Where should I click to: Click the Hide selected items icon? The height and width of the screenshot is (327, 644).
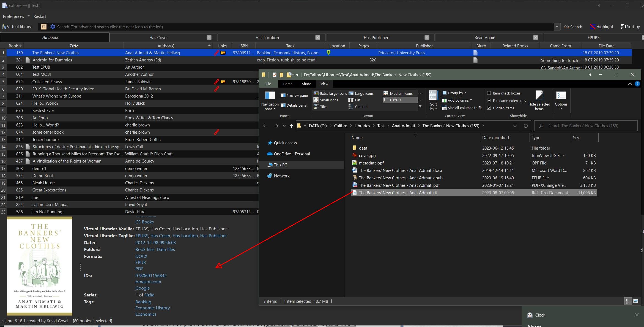pos(539,96)
